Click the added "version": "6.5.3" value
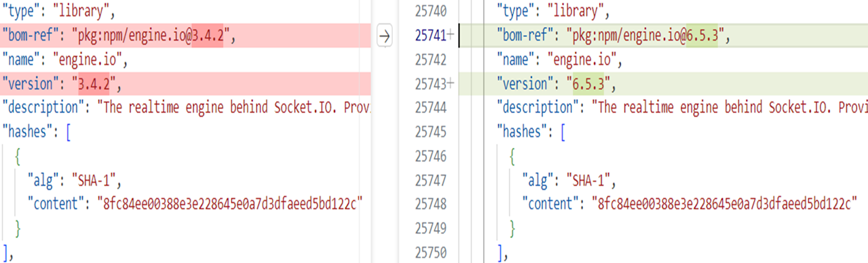The width and height of the screenshot is (868, 263). 587,84
